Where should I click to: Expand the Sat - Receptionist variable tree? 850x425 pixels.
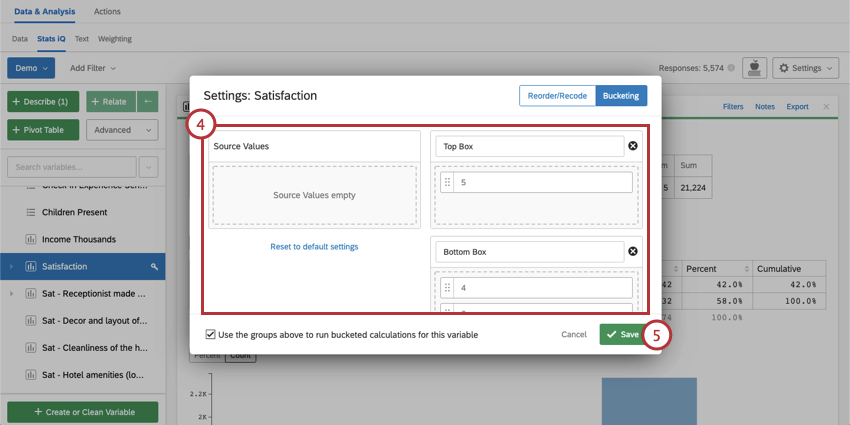pyautogui.click(x=11, y=294)
